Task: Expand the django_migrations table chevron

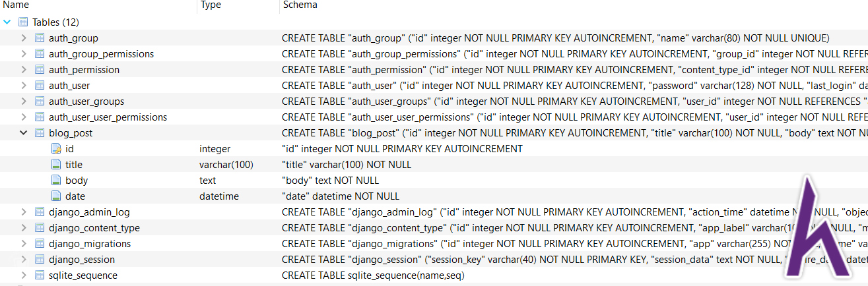Action: pyautogui.click(x=24, y=244)
